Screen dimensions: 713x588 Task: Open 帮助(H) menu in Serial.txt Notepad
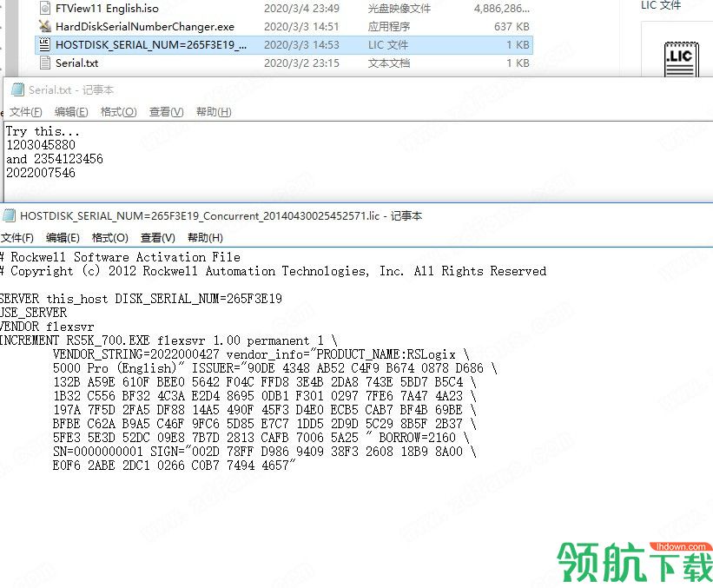[214, 112]
